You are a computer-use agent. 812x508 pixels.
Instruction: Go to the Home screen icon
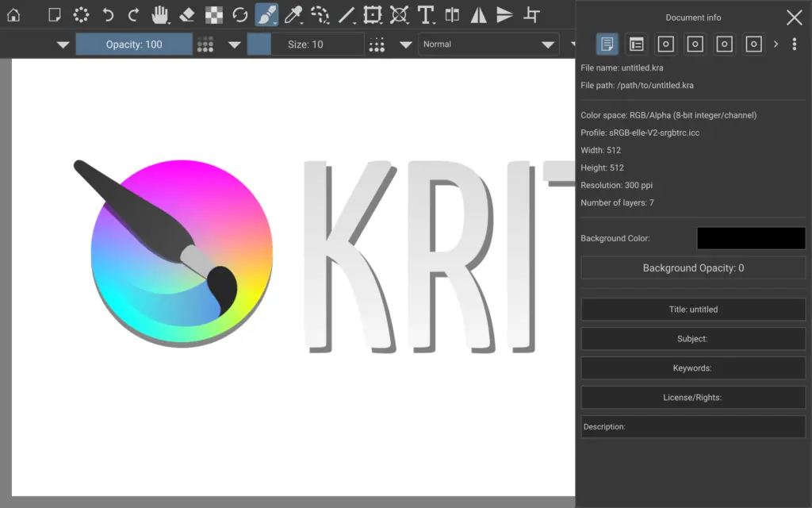pos(13,15)
